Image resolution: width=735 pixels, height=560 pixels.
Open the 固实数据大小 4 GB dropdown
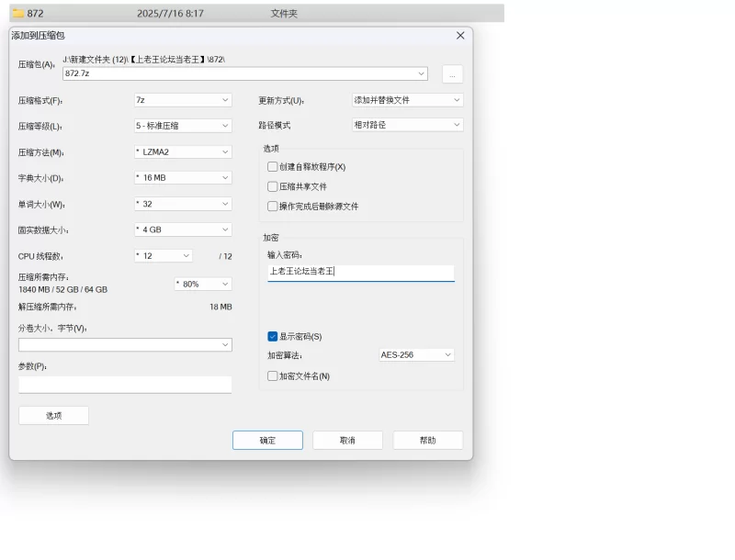coord(183,230)
